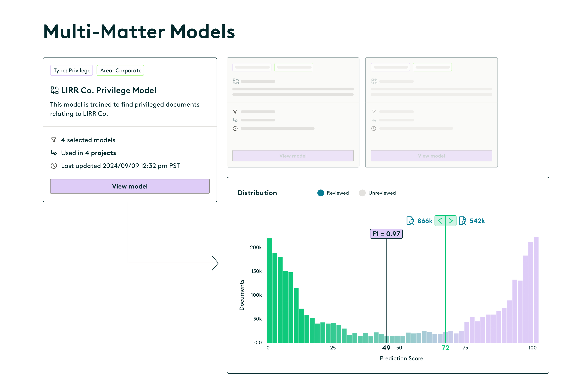Select the Area: Corporate tag

click(x=120, y=70)
